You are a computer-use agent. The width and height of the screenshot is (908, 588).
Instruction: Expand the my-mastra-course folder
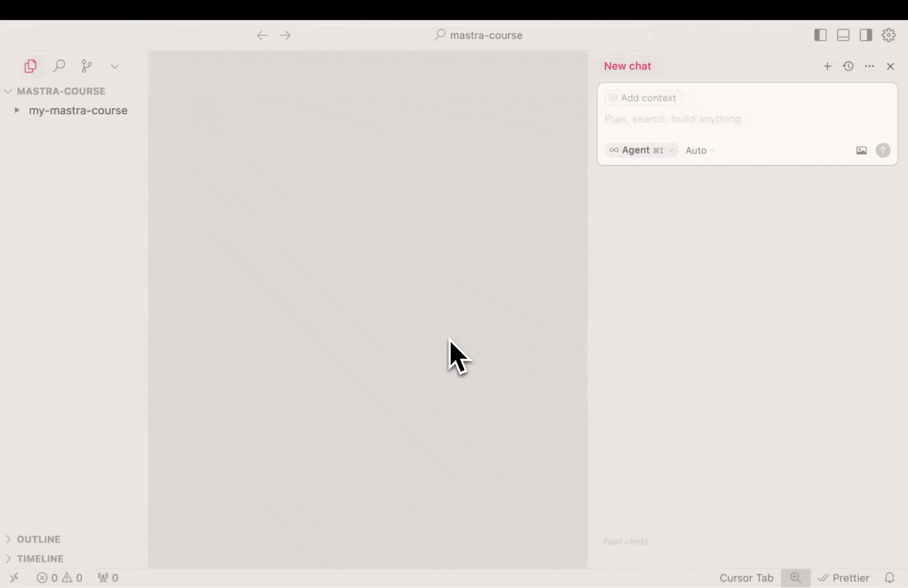pyautogui.click(x=78, y=111)
